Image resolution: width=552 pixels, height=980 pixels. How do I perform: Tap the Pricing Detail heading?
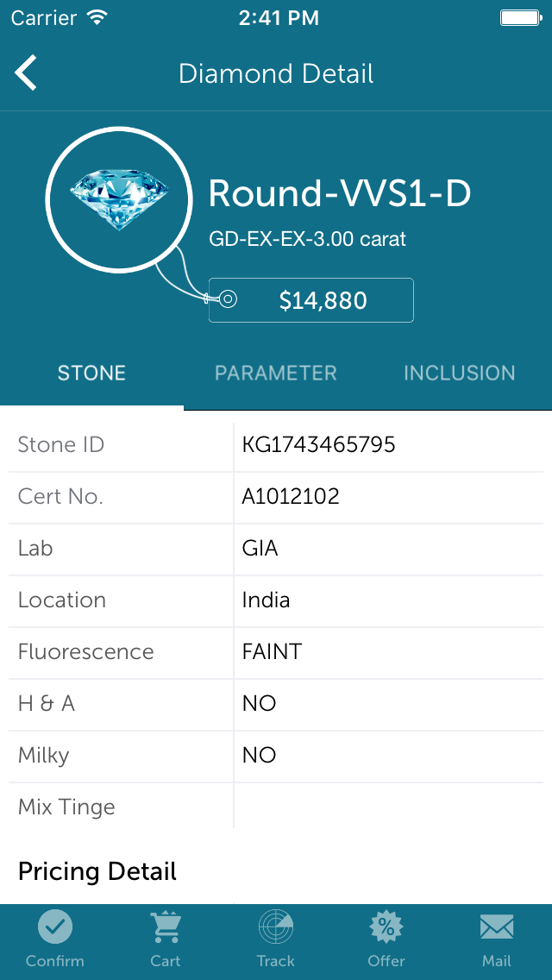click(x=97, y=871)
